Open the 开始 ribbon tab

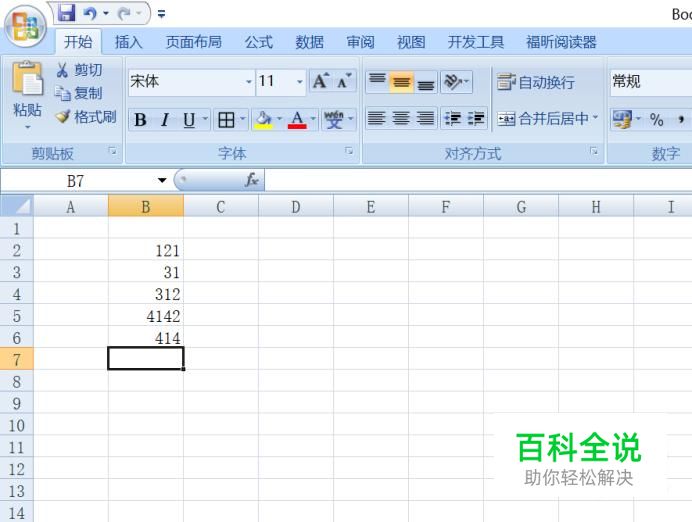78,42
